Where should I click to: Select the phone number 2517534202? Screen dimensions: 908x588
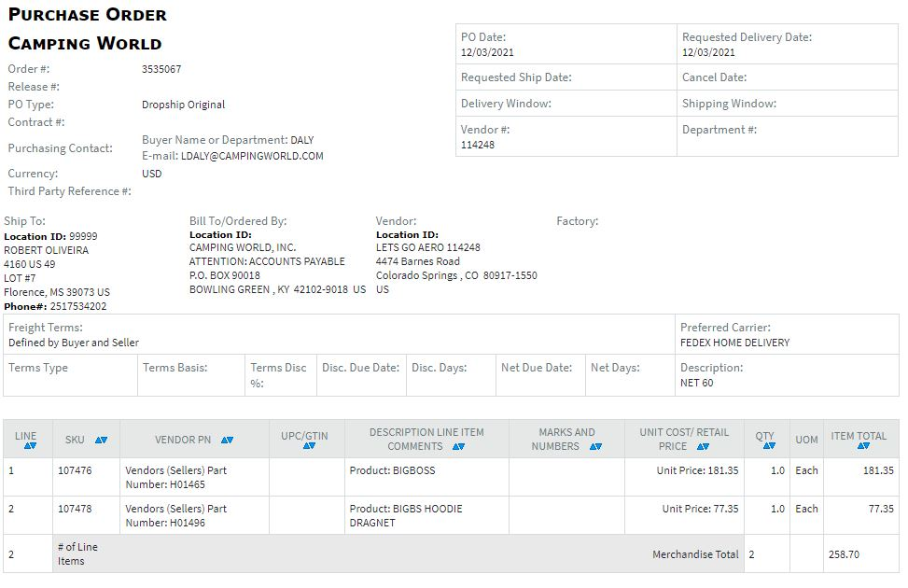tap(78, 306)
